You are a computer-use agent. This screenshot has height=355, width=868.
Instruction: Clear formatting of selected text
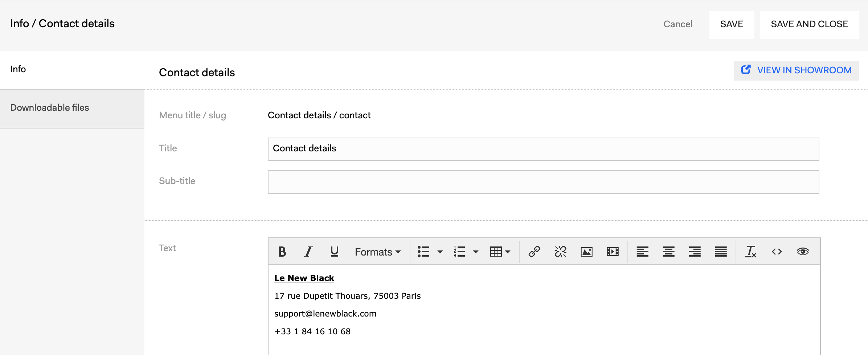(x=750, y=252)
